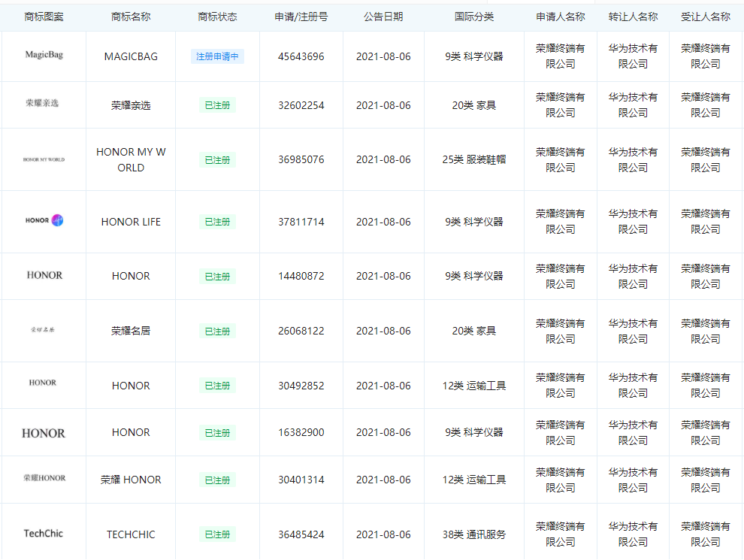Select the 公告日期 column header
744x560 pixels.
point(383,17)
